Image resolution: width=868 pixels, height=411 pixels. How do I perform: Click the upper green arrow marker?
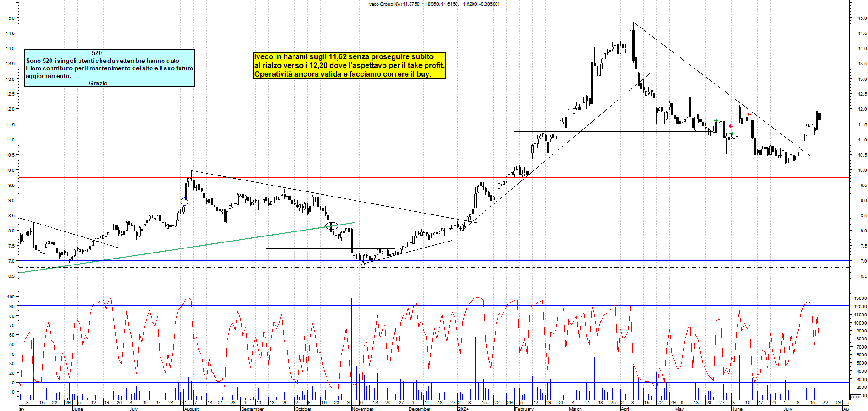pos(716,121)
